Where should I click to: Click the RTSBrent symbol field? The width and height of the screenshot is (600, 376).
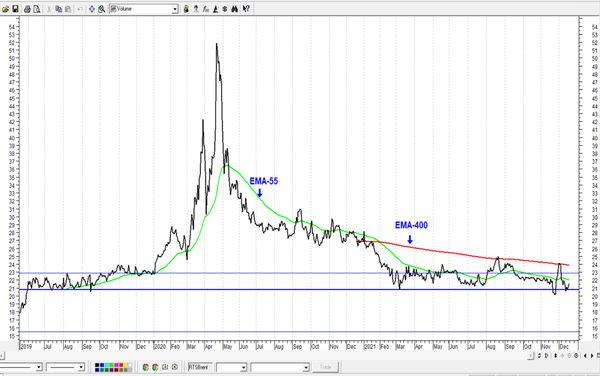200,367
